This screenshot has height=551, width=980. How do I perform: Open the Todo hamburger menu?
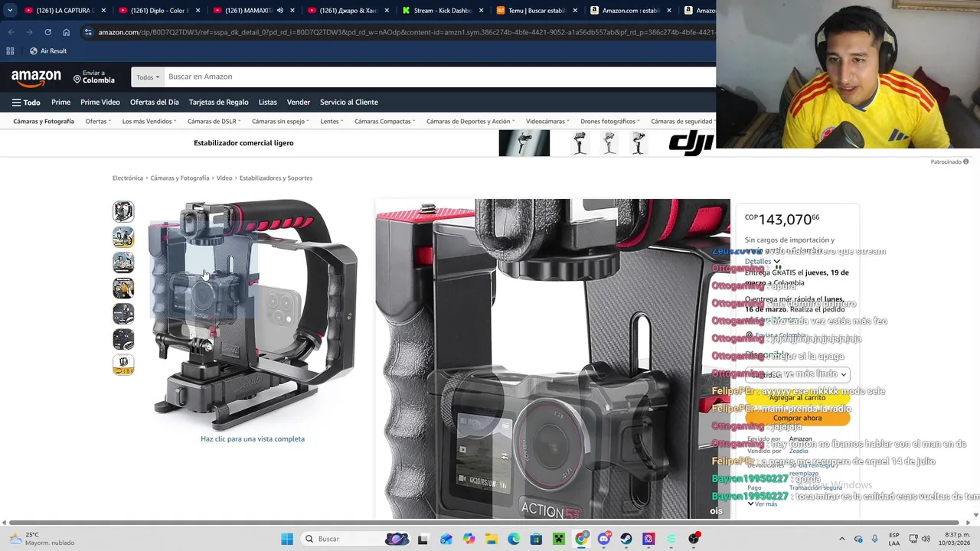click(x=26, y=103)
